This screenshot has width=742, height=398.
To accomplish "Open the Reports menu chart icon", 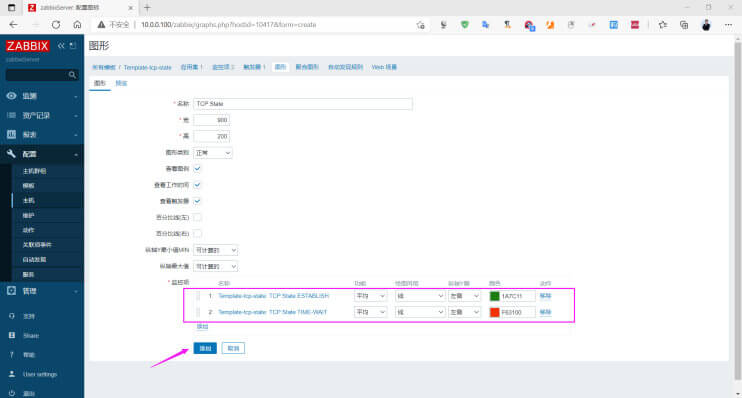I will (x=11, y=134).
